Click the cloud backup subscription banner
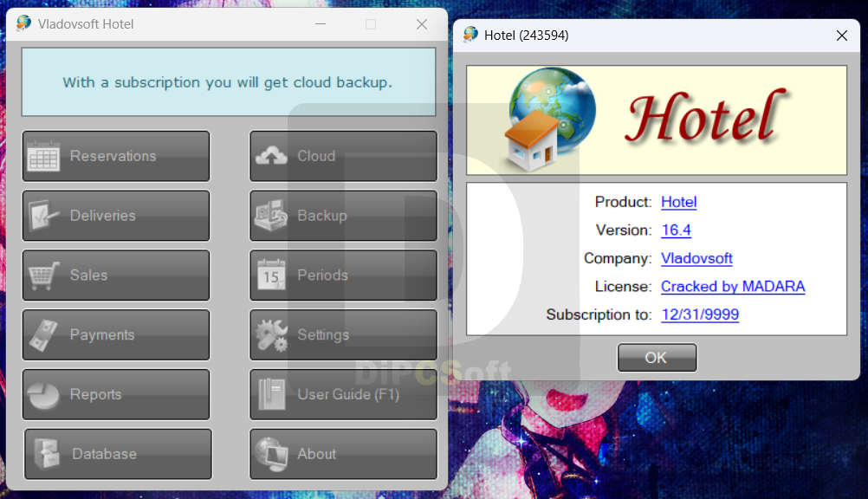 coord(229,82)
